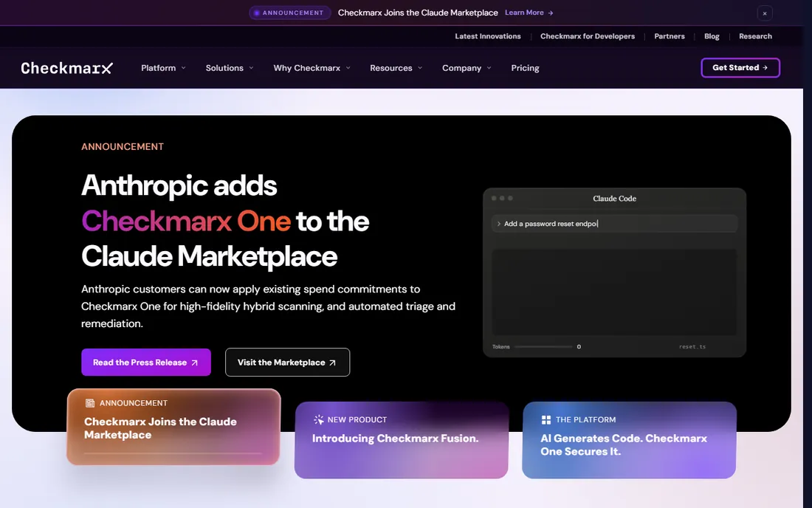812x508 pixels.
Task: Expand the Company menu
Action: point(467,68)
